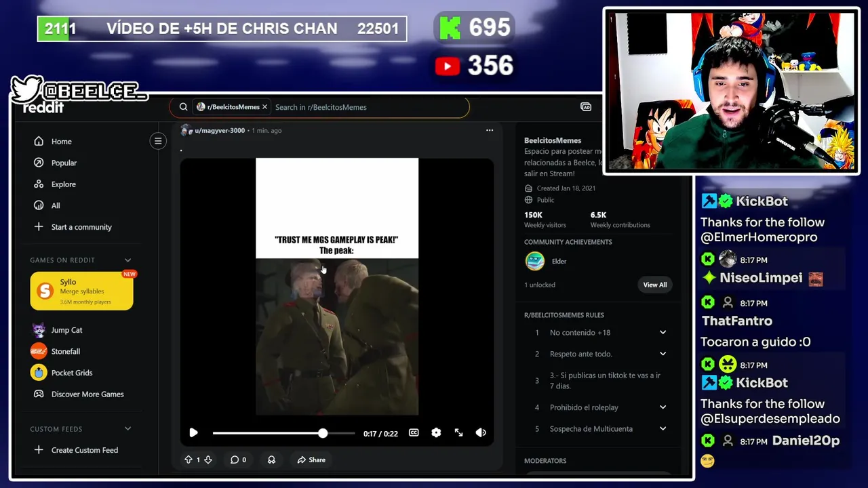868x488 pixels.
Task: Open the Home feed
Action: point(61,142)
